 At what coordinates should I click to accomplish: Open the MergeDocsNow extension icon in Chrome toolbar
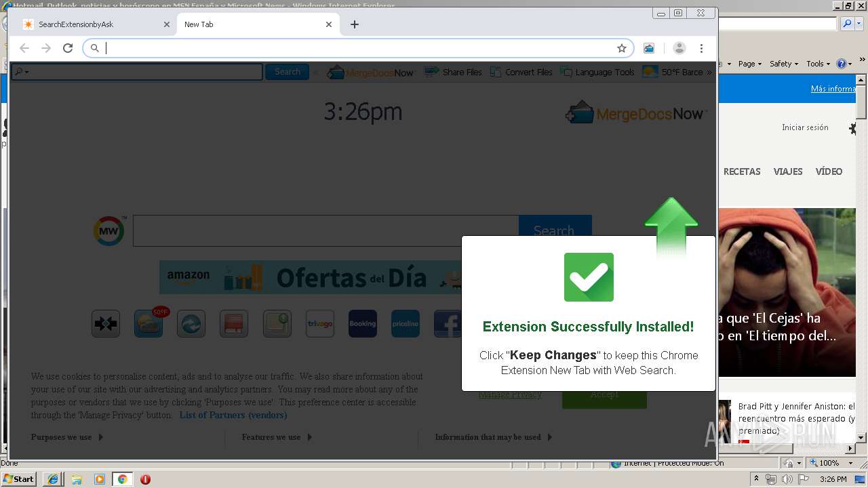649,48
